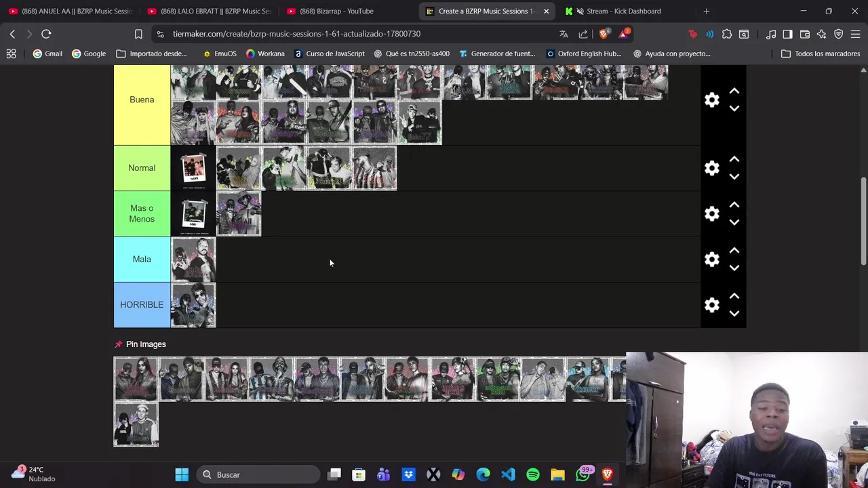Open settings gear for Mas o Menos tier
Screen dimensions: 868x488
pos(711,213)
